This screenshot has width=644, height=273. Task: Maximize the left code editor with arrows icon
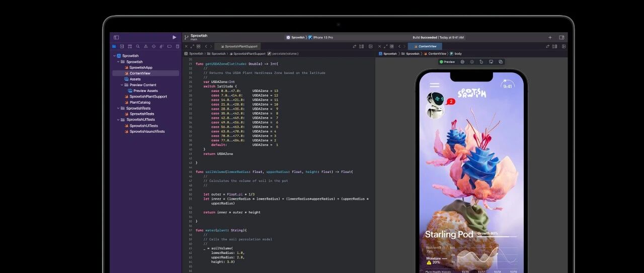[x=192, y=46]
